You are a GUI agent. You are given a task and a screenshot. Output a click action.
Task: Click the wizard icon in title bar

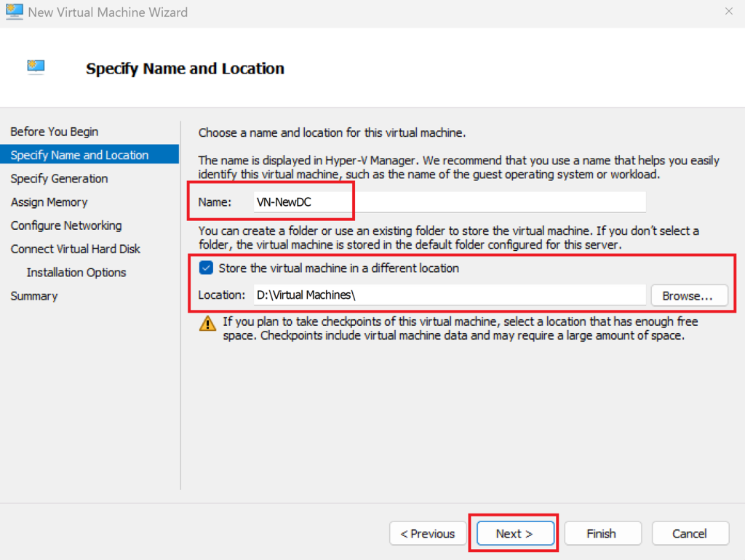tap(14, 12)
